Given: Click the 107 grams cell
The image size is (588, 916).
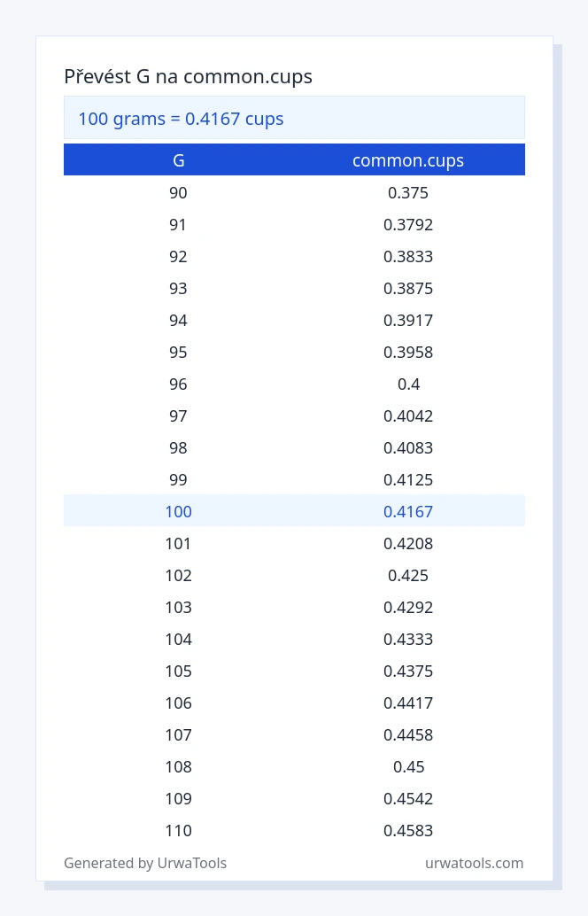Looking at the screenshot, I should (x=178, y=734).
